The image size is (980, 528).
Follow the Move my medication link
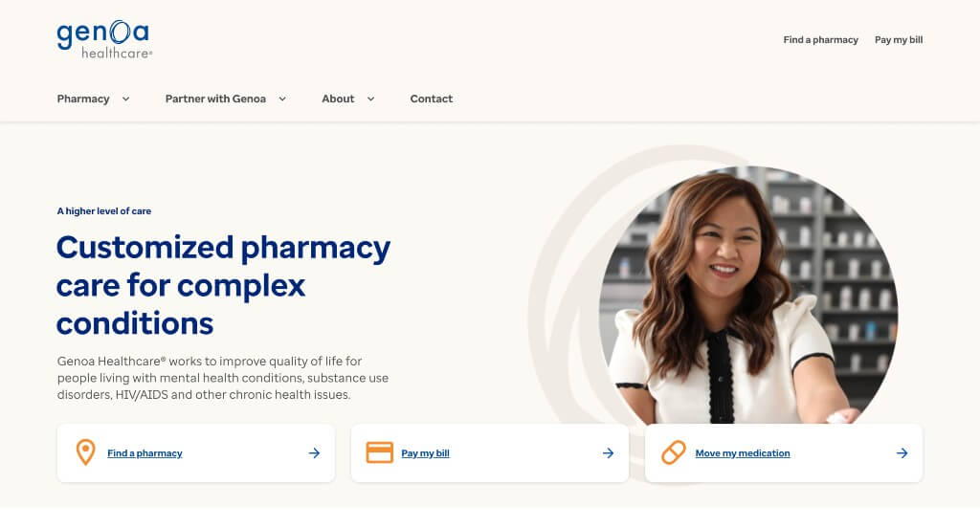[x=743, y=453]
